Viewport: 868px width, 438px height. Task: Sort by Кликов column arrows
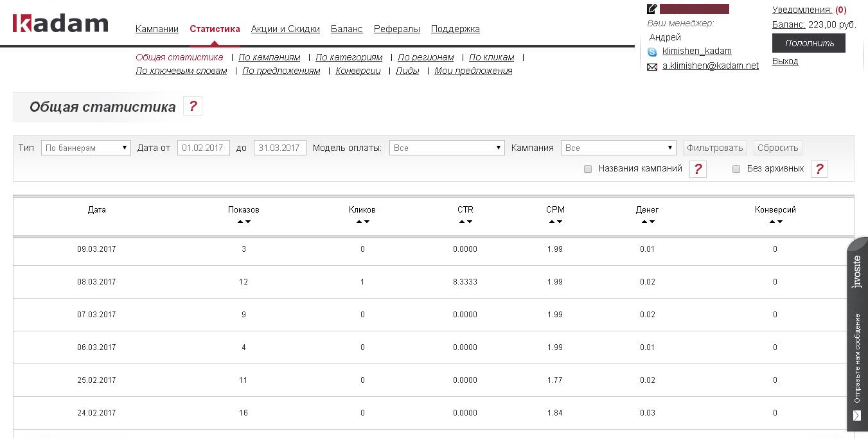[x=362, y=222]
